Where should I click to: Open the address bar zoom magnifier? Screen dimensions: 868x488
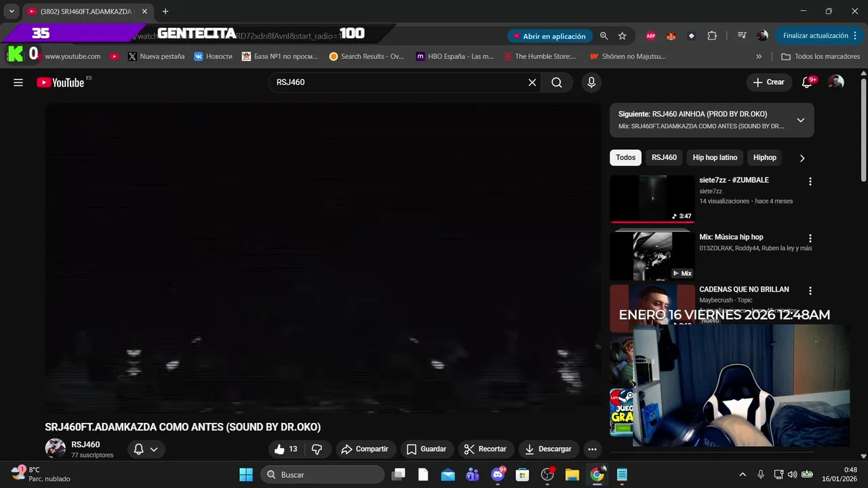604,36
